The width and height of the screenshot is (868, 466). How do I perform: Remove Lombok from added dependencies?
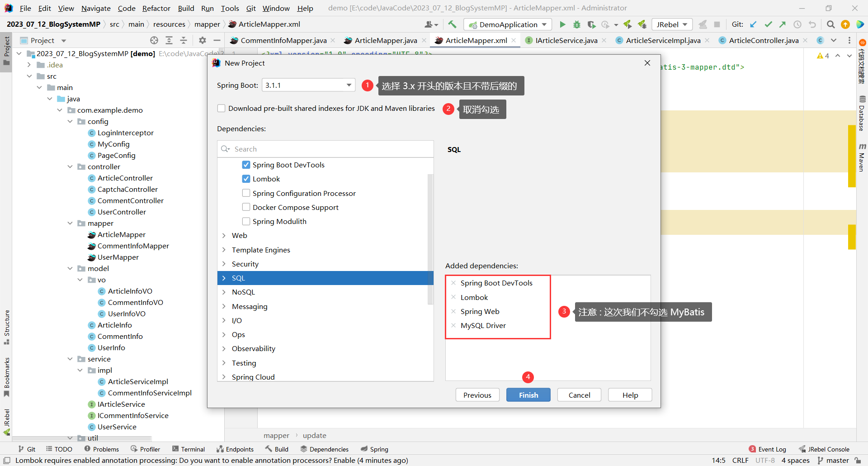pyautogui.click(x=453, y=297)
